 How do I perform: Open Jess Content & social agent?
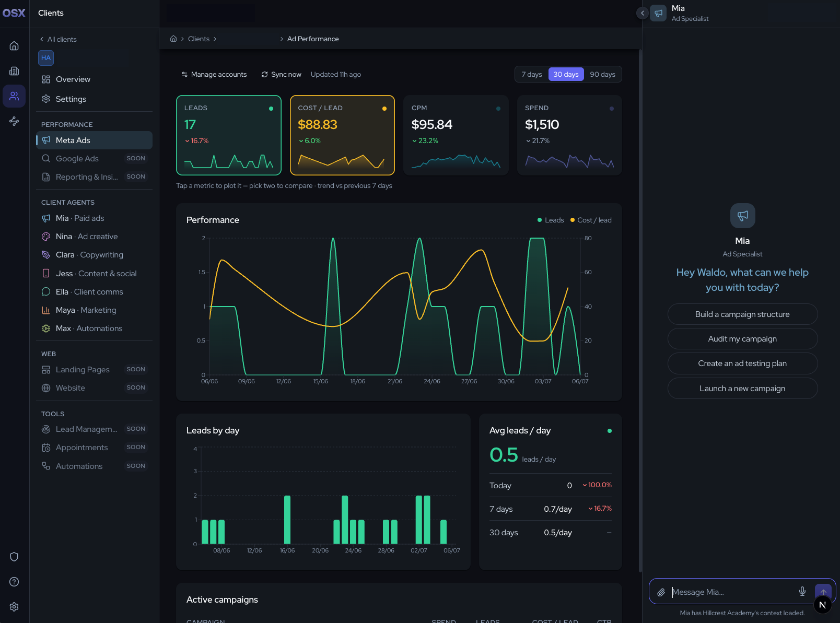95,274
